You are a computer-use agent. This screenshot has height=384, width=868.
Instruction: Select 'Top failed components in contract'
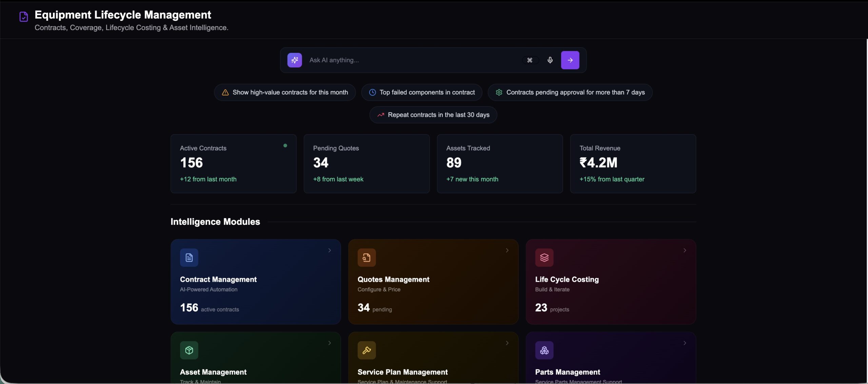tap(421, 92)
